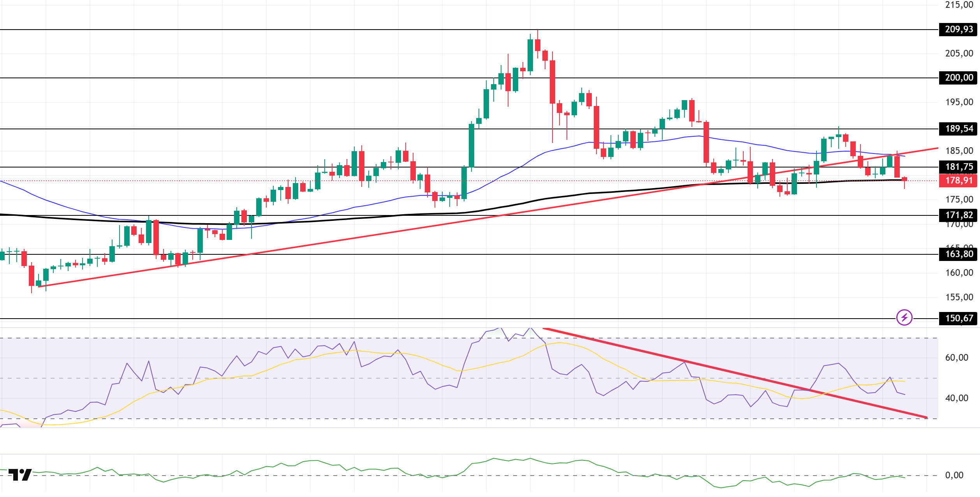Click the 189,54 resistance level label
The width and height of the screenshot is (980, 497).
point(958,129)
